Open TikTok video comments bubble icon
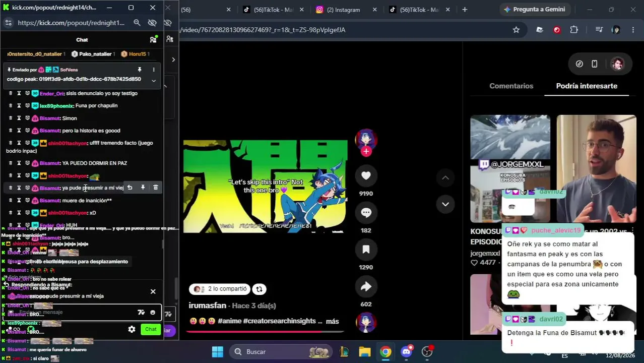 click(366, 213)
